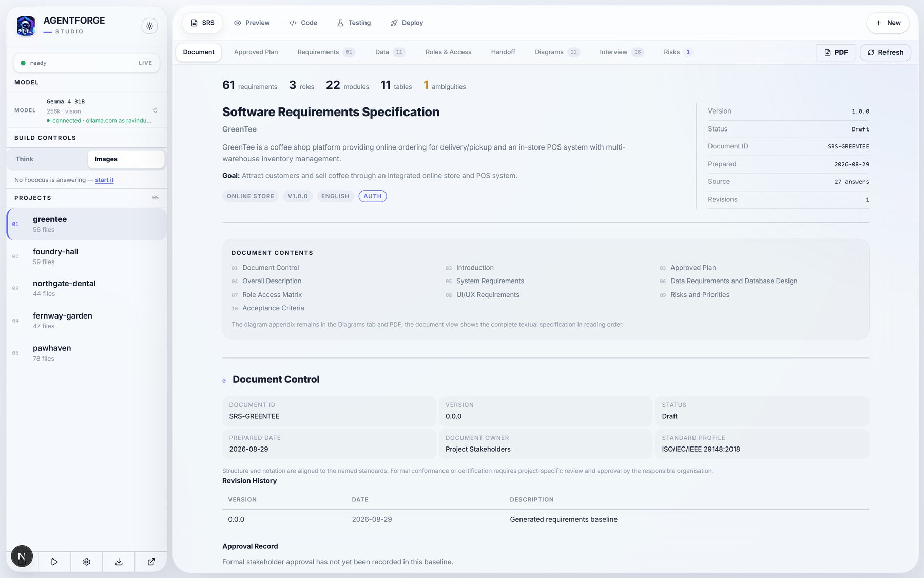This screenshot has height=578, width=924.
Task: Click the ONLINE STORE tag
Action: pyautogui.click(x=251, y=196)
